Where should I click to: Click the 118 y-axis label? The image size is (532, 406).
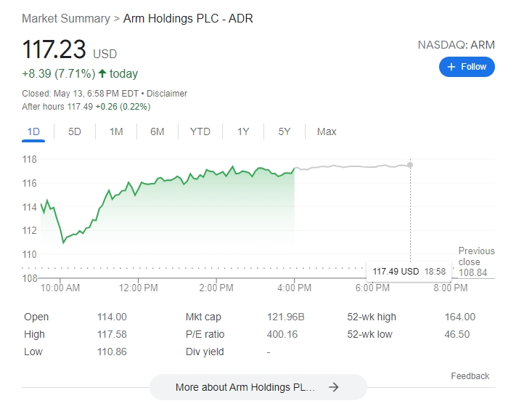point(30,159)
